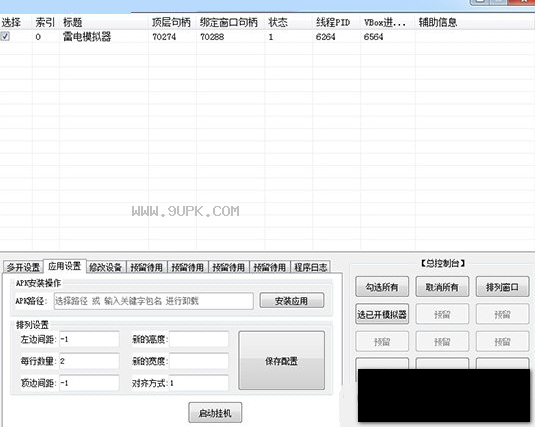
Task: Click the 每行数量 input field
Action: tap(89, 361)
